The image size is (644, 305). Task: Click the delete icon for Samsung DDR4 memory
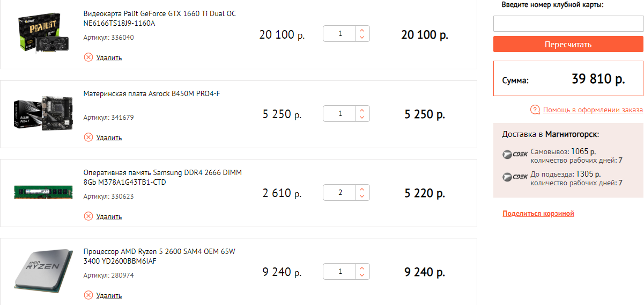pyautogui.click(x=88, y=216)
